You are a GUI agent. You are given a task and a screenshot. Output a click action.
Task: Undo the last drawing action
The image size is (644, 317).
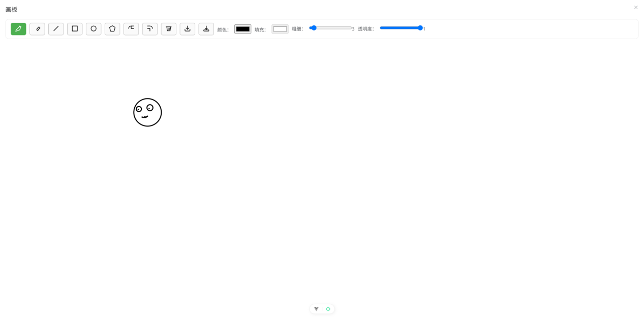[x=131, y=29]
